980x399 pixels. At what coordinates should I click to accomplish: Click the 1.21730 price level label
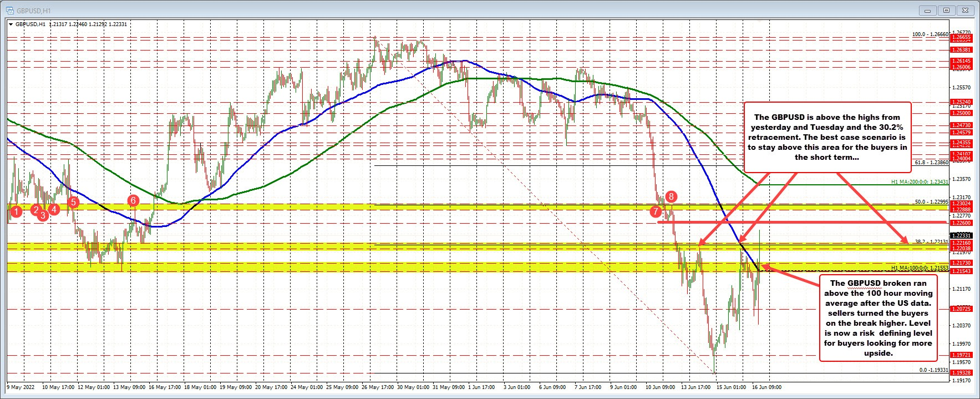click(x=961, y=262)
